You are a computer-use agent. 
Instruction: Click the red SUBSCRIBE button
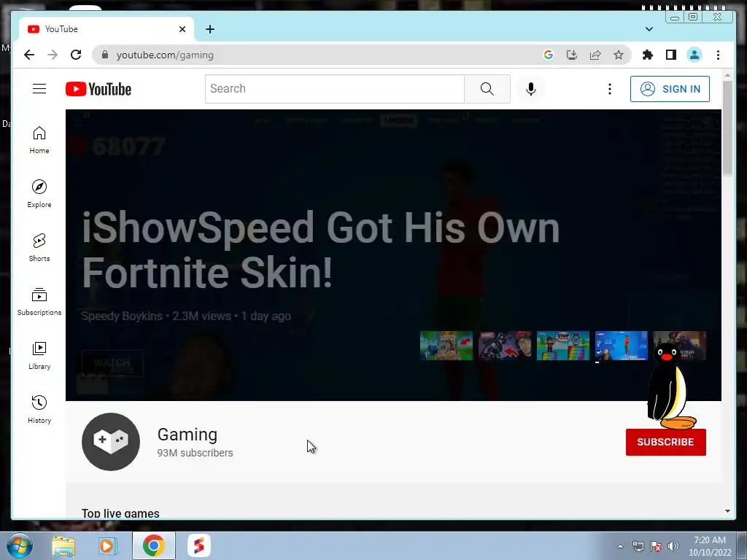tap(665, 442)
